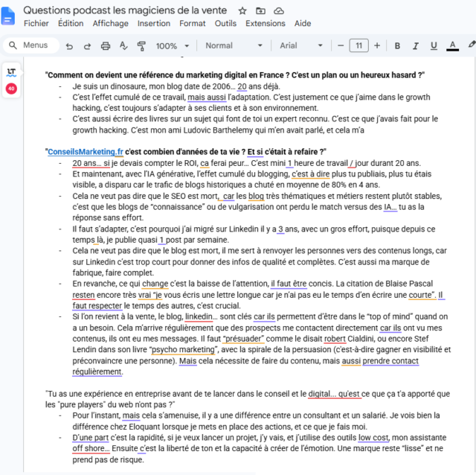Open the Extensions menu
476x475 pixels.
point(266,23)
